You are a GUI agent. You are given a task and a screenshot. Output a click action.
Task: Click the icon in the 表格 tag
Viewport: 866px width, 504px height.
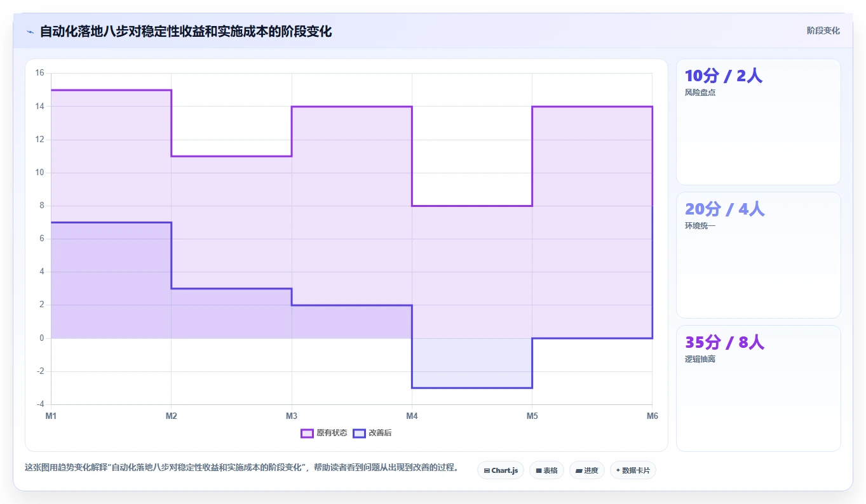(x=539, y=471)
